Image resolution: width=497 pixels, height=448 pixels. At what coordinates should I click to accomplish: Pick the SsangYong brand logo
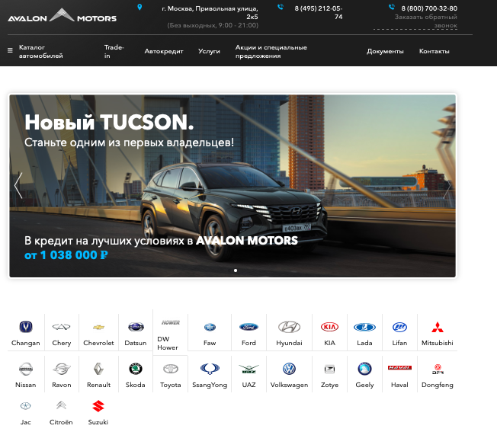pyautogui.click(x=210, y=369)
